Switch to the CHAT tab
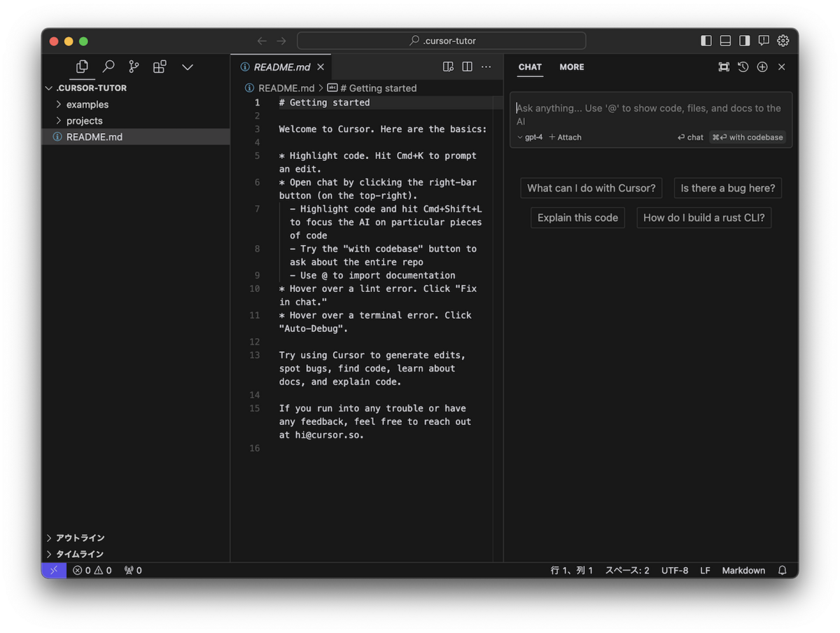 tap(530, 67)
